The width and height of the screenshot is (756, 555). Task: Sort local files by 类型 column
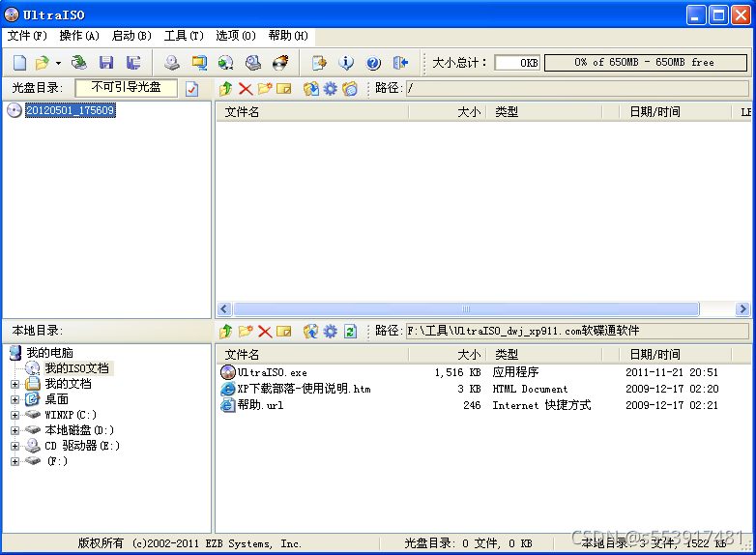coord(544,355)
